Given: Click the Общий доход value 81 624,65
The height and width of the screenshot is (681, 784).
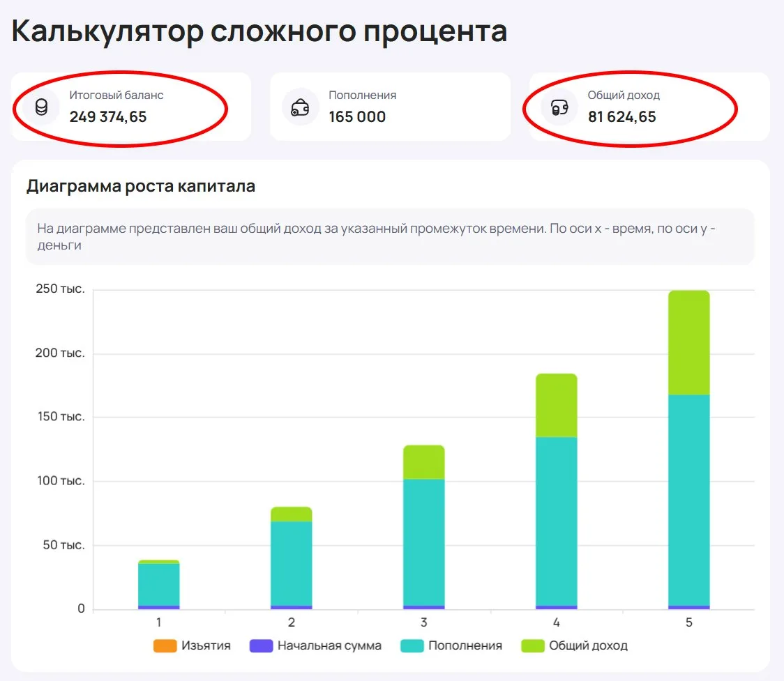Looking at the screenshot, I should 622,117.
